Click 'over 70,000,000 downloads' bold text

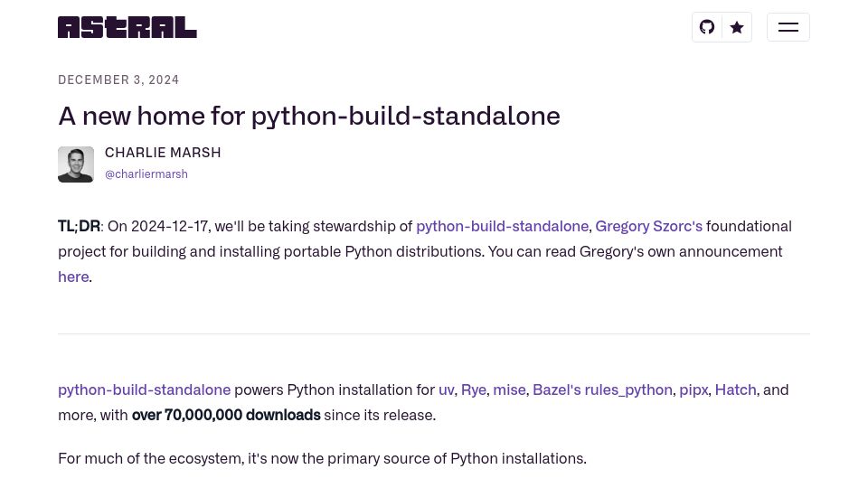click(x=226, y=415)
